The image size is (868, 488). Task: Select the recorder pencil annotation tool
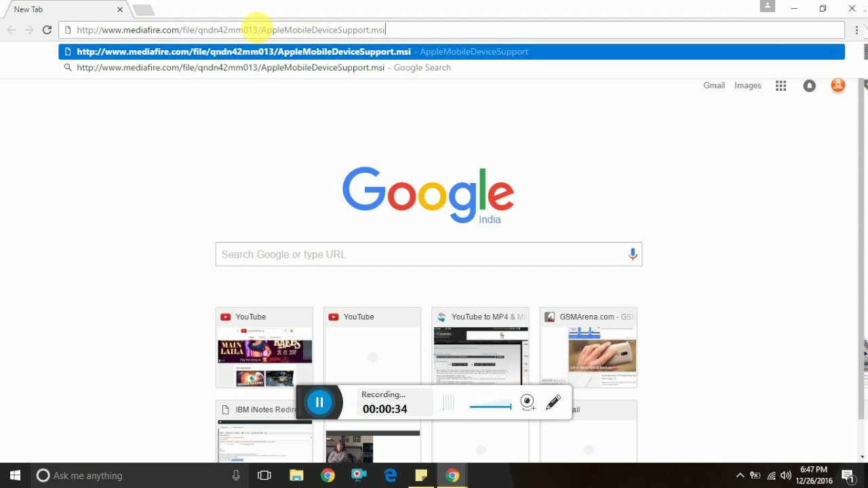pos(553,403)
